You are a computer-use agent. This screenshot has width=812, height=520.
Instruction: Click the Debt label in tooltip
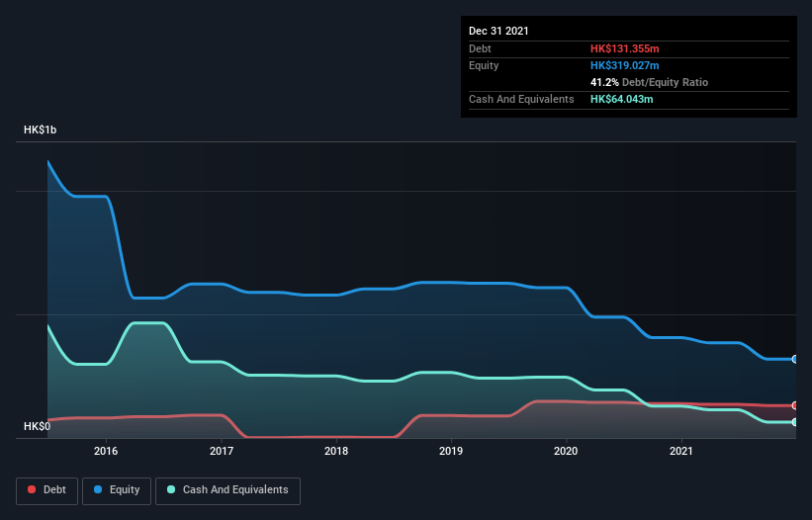[480, 48]
